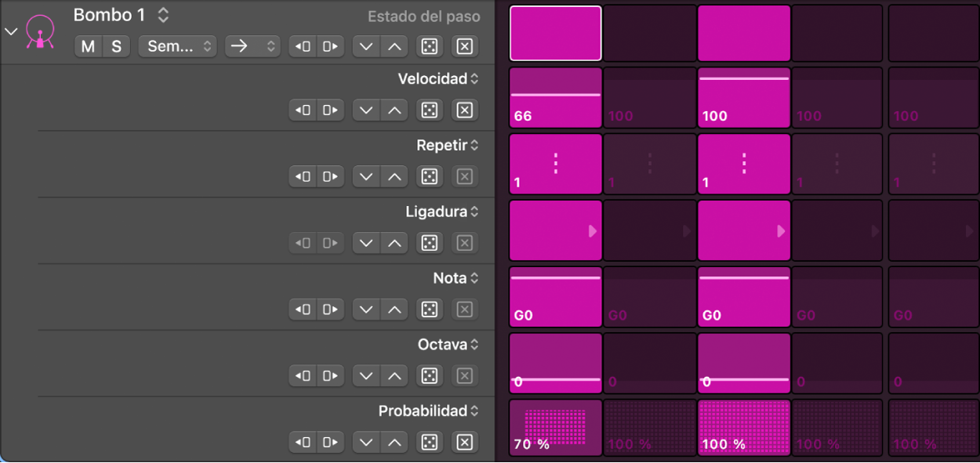
Task: Toggle the first step in Bombo 1 row
Action: [556, 33]
